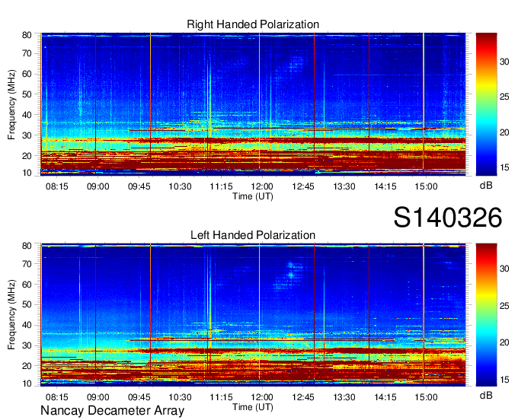Click 14:15 time tick under right-handed plot
The image size is (518, 420).
tap(385, 186)
